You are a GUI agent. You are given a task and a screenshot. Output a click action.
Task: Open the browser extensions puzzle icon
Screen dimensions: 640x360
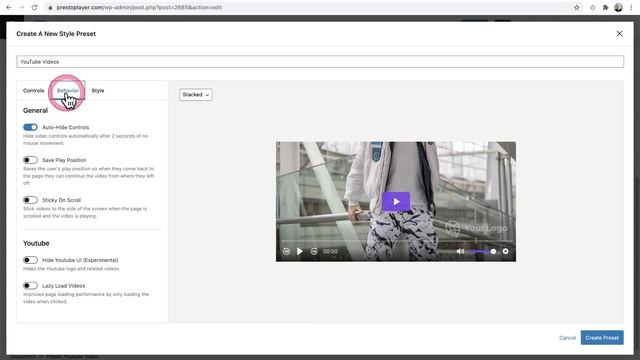click(605, 7)
